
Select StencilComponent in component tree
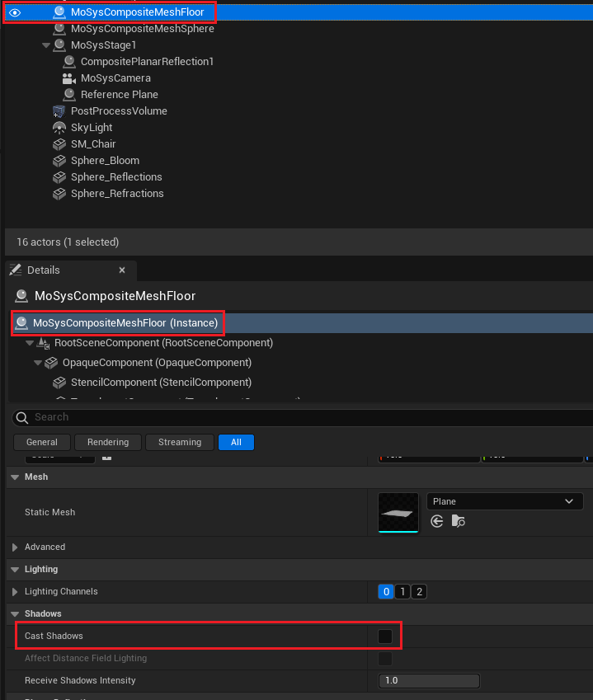click(161, 383)
